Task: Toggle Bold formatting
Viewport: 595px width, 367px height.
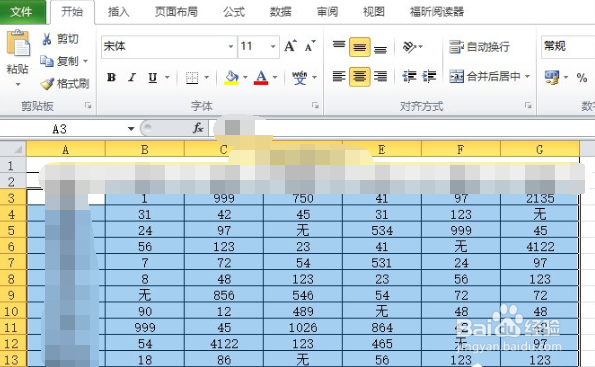Action: coord(111,77)
